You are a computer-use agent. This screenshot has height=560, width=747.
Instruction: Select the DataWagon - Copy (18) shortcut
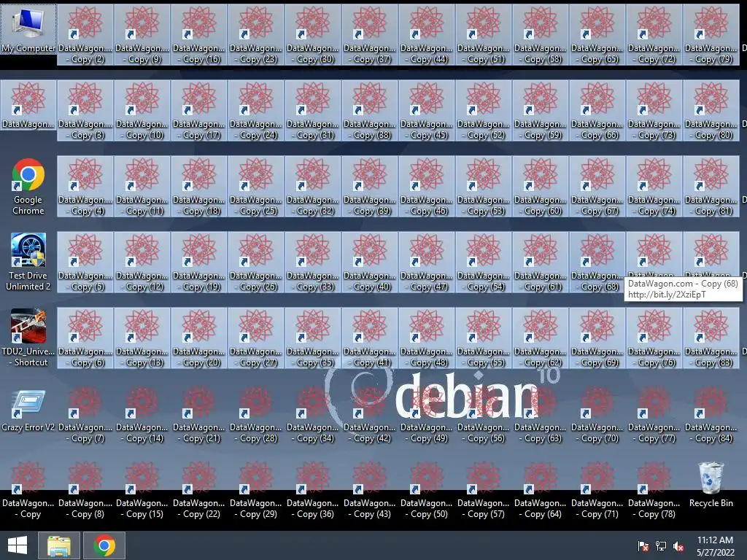coord(199,186)
